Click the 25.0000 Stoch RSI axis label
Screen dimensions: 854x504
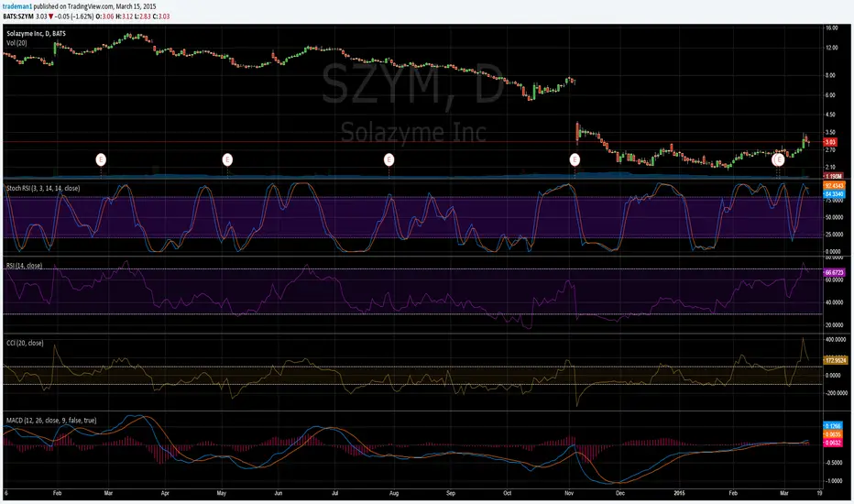(835, 235)
